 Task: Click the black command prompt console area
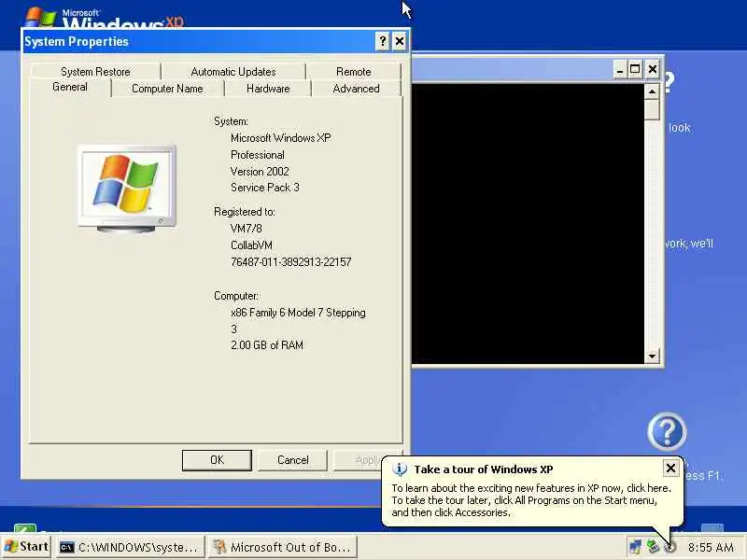click(x=528, y=224)
